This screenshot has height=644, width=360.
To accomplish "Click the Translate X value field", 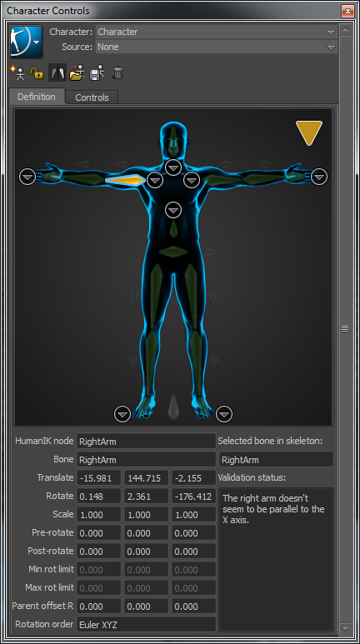I will click(98, 478).
